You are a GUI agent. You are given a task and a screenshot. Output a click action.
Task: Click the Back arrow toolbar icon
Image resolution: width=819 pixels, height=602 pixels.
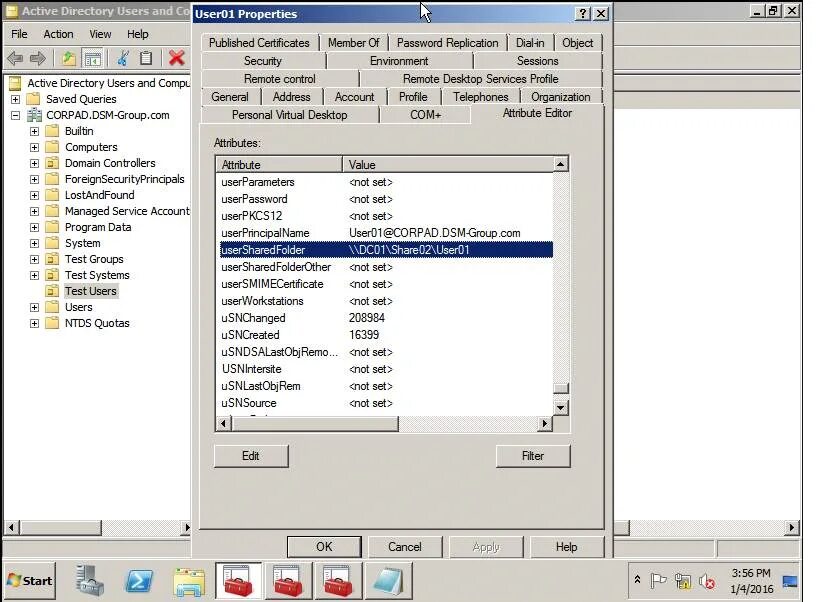point(15,58)
